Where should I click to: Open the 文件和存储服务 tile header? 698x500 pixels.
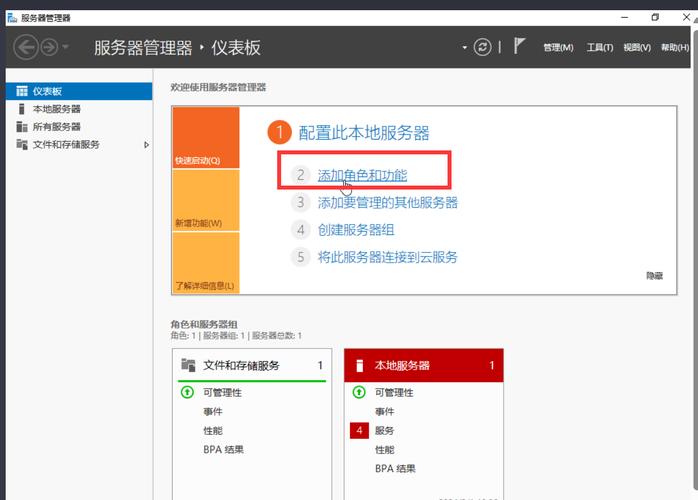tap(252, 366)
